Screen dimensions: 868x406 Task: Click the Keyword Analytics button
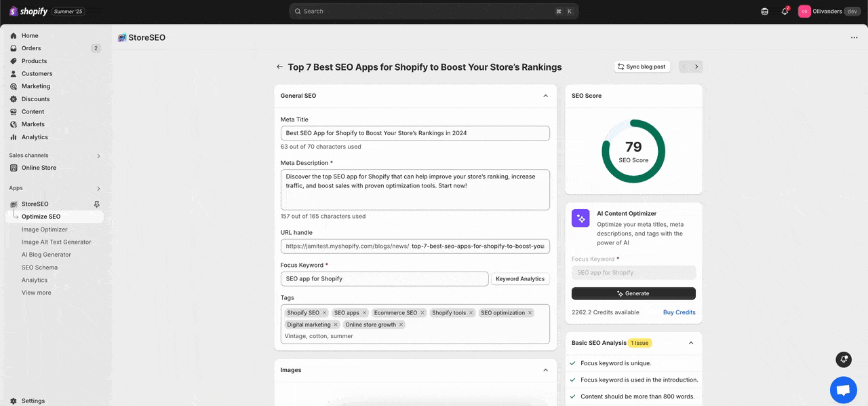tap(520, 278)
